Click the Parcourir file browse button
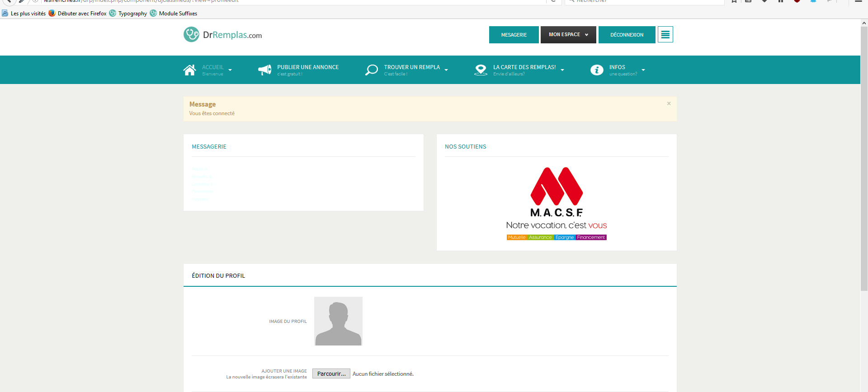Viewport: 868px width, 392px height. tap(331, 373)
